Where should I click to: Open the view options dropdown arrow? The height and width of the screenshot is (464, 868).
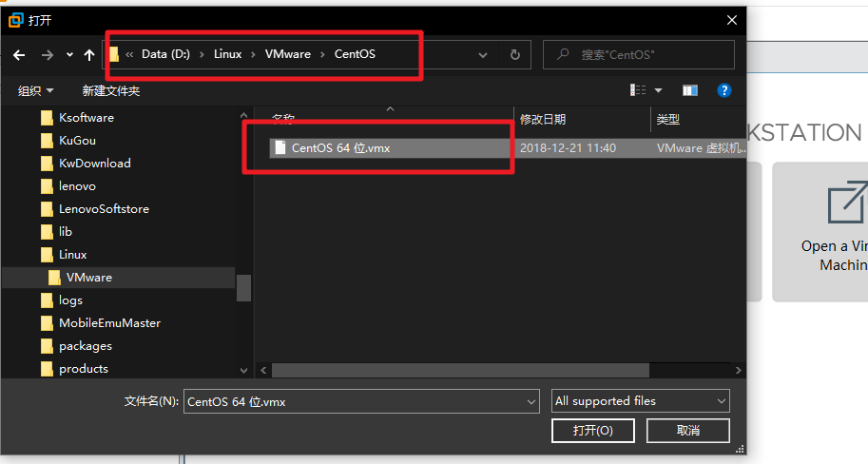pos(658,90)
